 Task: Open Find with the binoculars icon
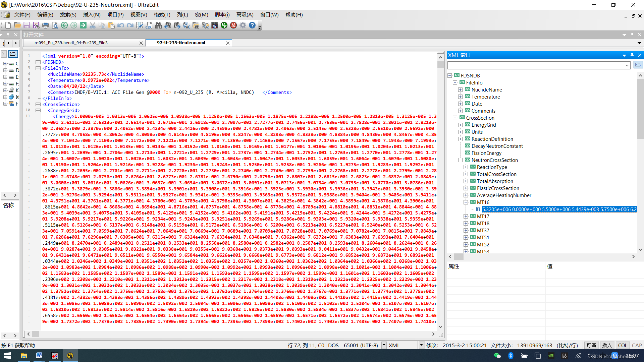(x=158, y=25)
